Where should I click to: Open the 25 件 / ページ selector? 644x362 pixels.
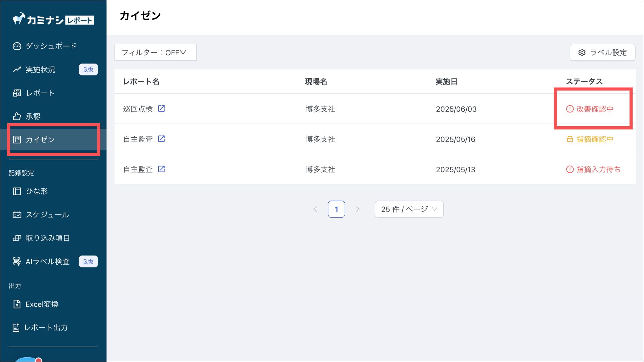[409, 209]
